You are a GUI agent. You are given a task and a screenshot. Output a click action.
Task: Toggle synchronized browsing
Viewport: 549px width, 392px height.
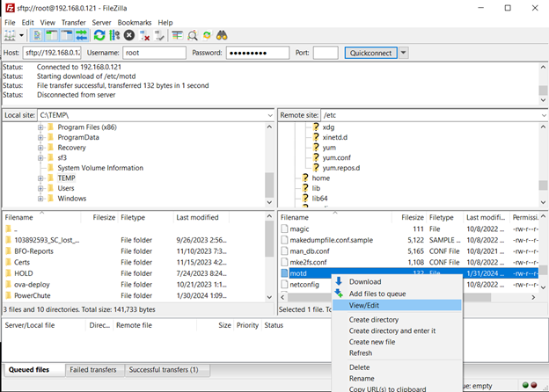pyautogui.click(x=207, y=35)
